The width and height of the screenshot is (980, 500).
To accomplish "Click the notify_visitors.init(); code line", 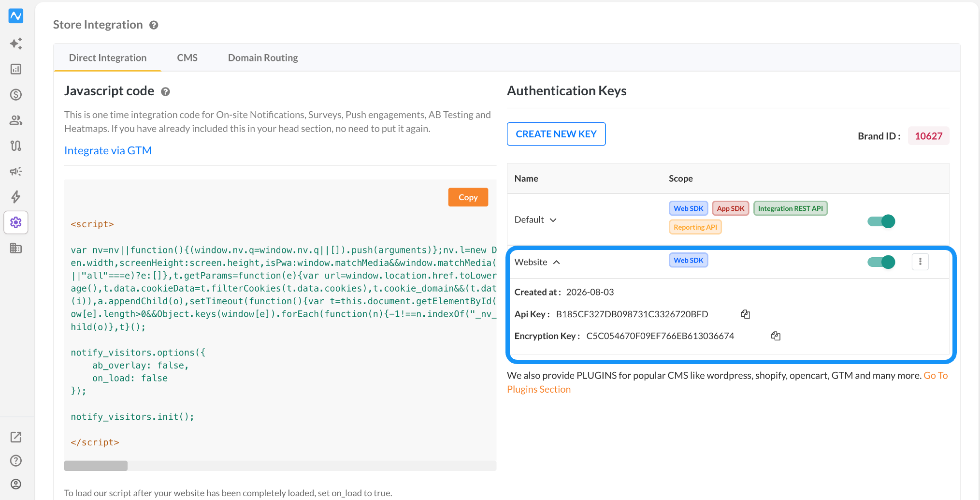I will 132,417.
